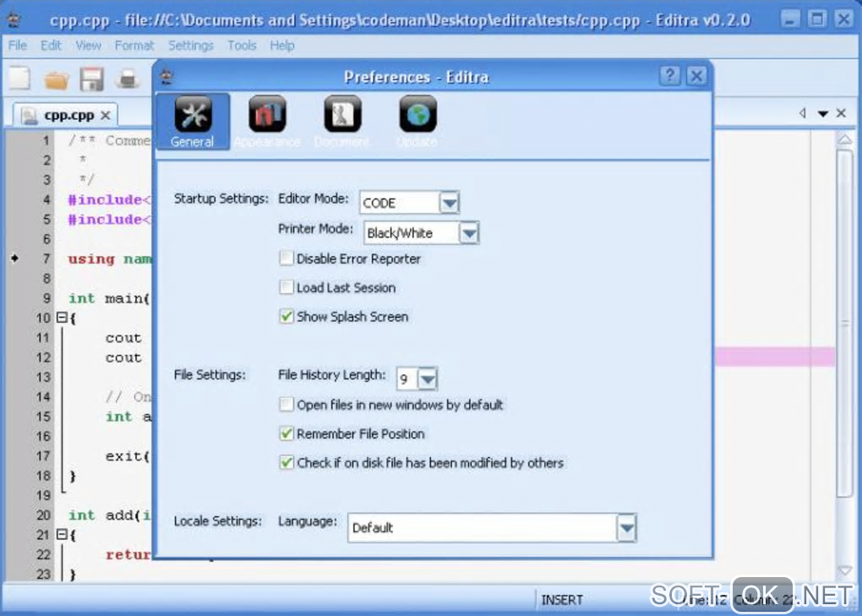Click the INSERT status bar field

(x=562, y=599)
